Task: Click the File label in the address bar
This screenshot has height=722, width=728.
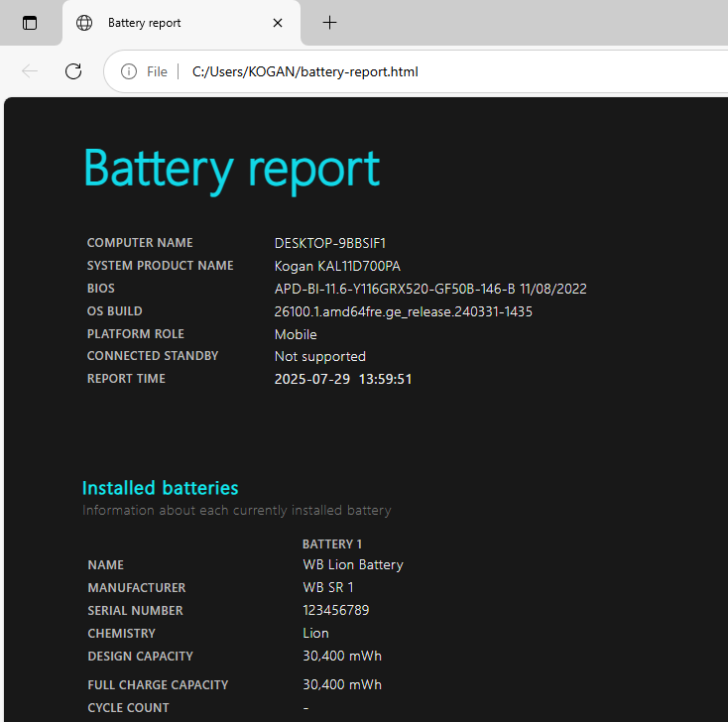Action: click(x=157, y=71)
